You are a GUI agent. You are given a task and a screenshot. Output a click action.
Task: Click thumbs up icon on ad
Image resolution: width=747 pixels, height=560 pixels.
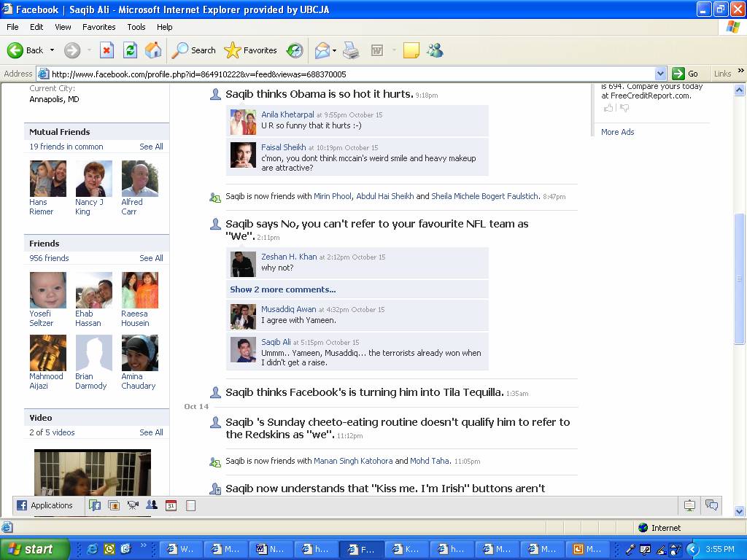pos(608,108)
